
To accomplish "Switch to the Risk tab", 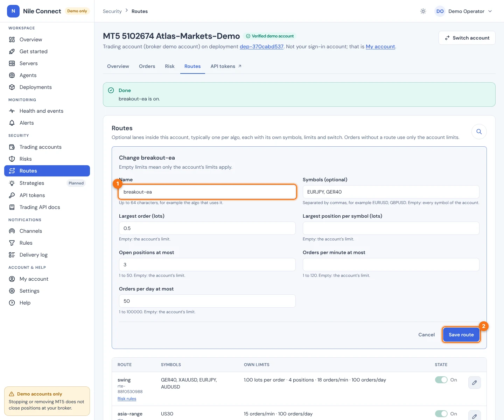I will tap(170, 66).
